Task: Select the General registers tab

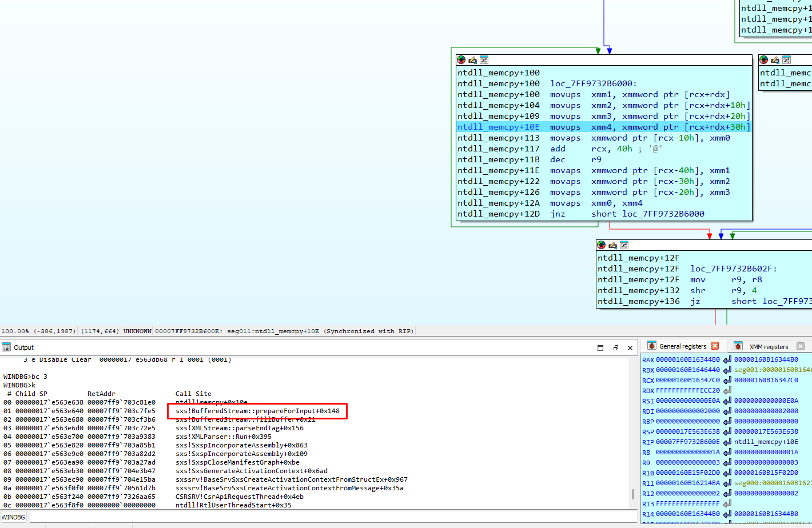Action: pos(682,346)
